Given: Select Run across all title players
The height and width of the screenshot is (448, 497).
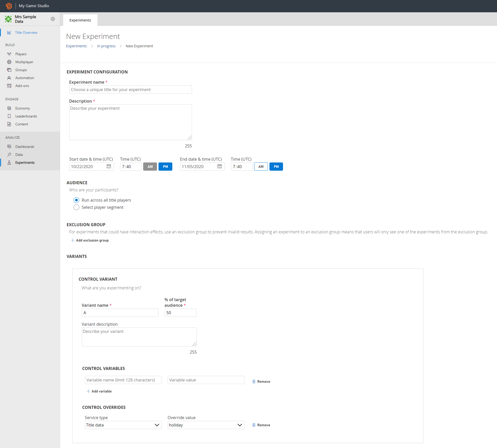Looking at the screenshot, I should pos(76,200).
